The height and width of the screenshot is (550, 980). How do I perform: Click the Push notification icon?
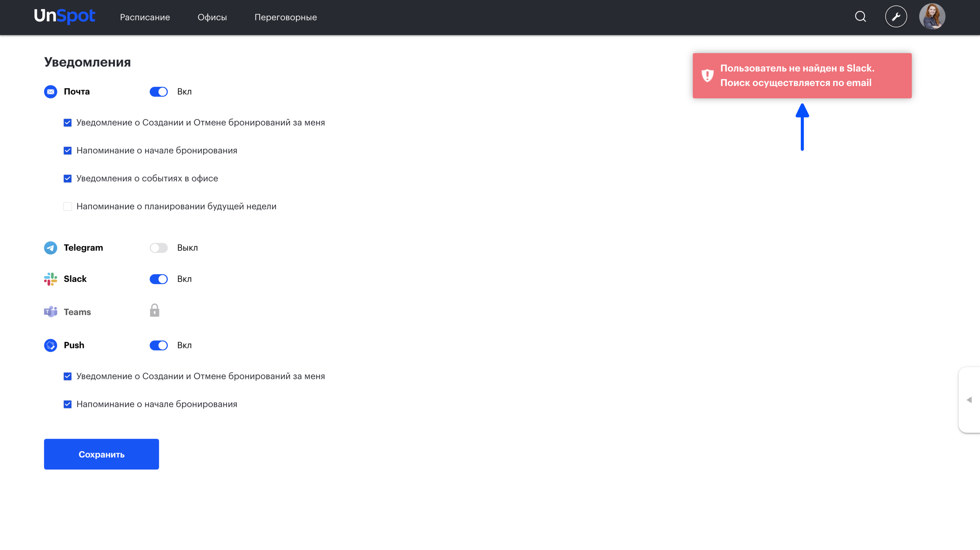pyautogui.click(x=51, y=345)
